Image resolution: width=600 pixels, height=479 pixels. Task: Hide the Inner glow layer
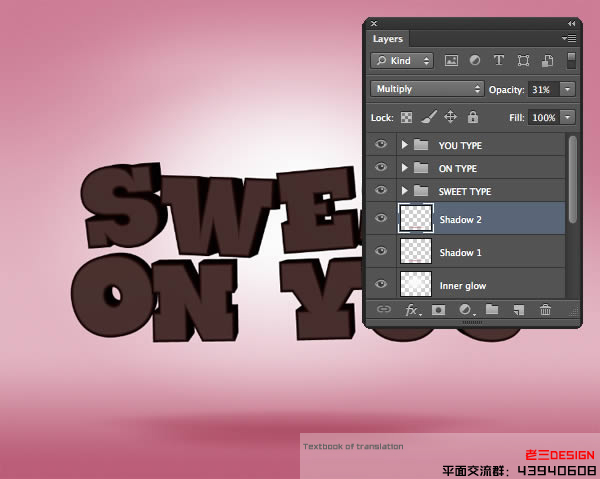tap(381, 285)
